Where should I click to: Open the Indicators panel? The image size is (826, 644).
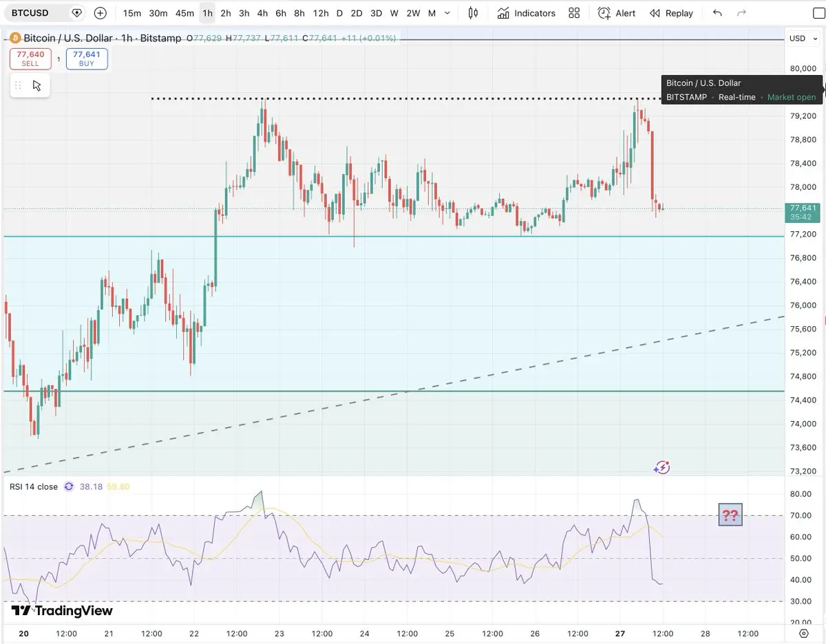[x=527, y=13]
